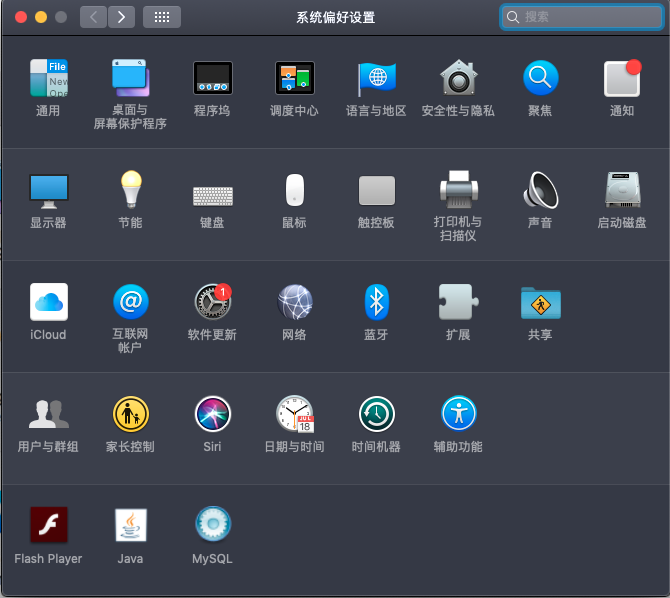Open 互联网帐户 (Internet Accounts) pane
The height and width of the screenshot is (598, 670).
pos(131,302)
